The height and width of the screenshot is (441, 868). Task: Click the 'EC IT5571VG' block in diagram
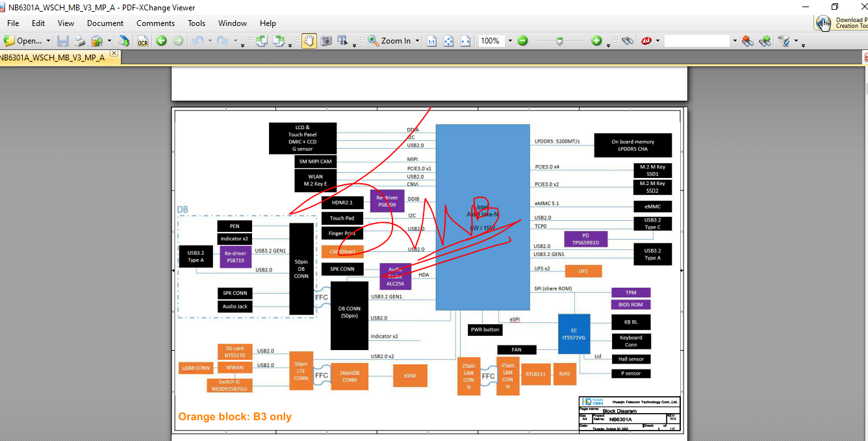click(x=574, y=334)
